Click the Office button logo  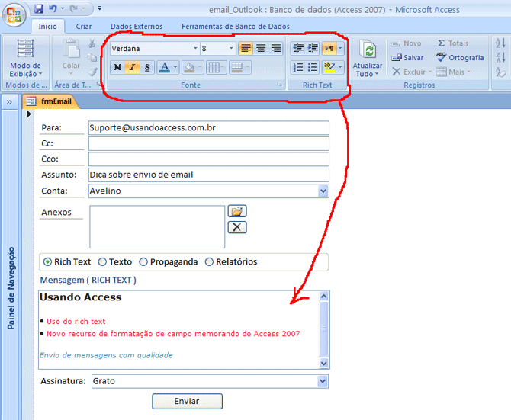[14, 15]
